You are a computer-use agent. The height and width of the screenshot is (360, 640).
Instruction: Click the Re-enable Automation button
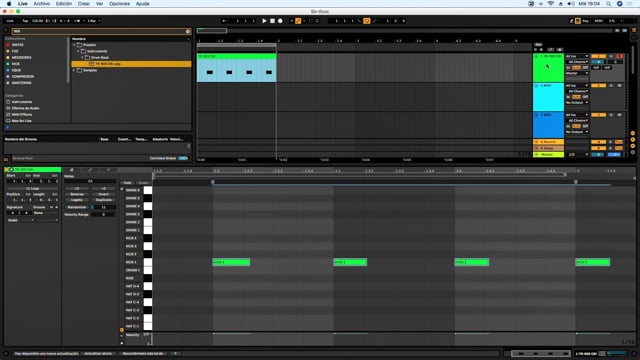pyautogui.click(x=304, y=21)
